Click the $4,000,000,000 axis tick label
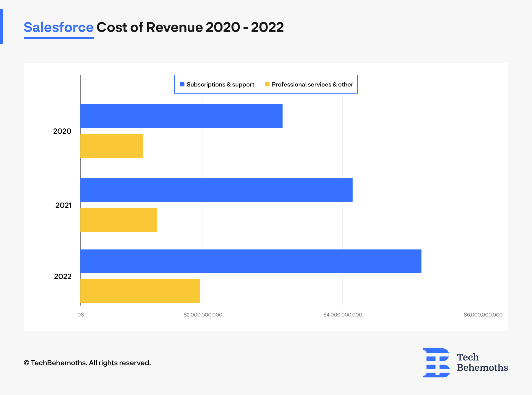The width and height of the screenshot is (532, 395). [x=343, y=315]
